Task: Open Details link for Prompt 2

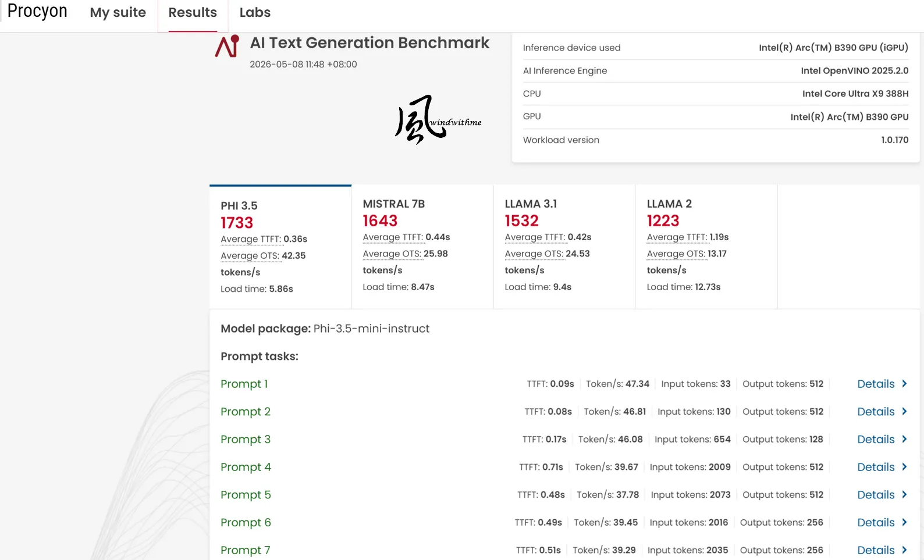Action: tap(876, 412)
